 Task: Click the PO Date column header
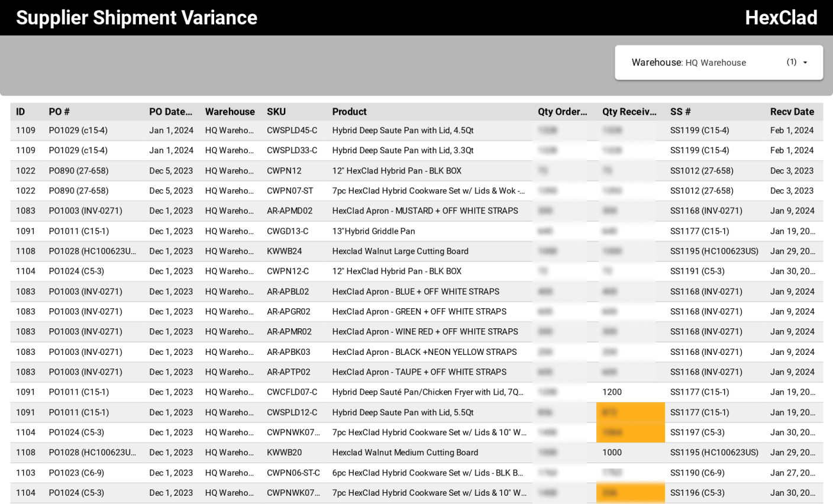coord(170,112)
